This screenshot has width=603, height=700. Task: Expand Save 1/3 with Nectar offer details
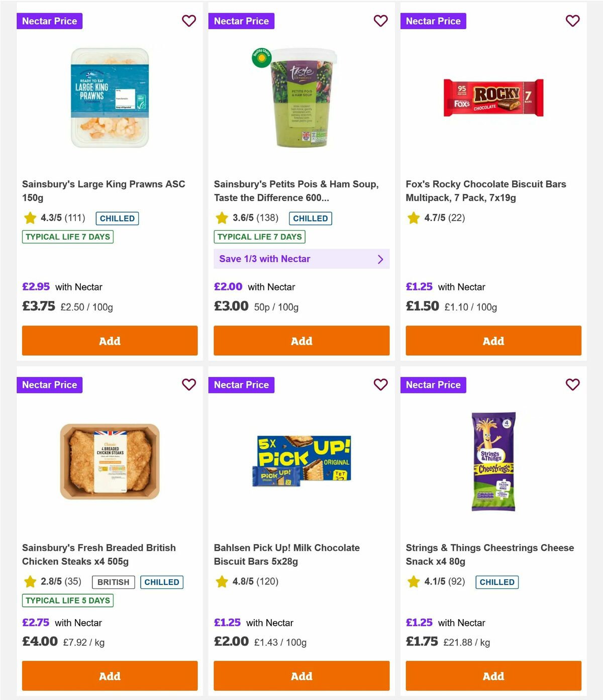pyautogui.click(x=301, y=259)
